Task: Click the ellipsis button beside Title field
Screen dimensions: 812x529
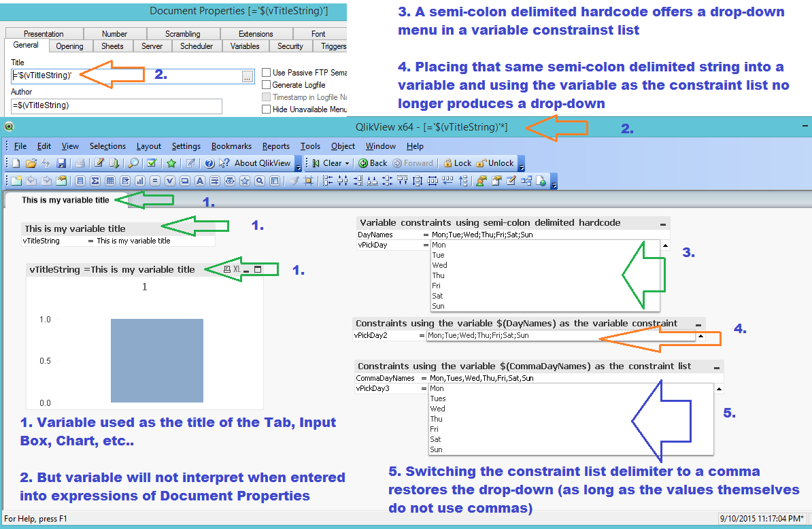Action: click(x=248, y=77)
